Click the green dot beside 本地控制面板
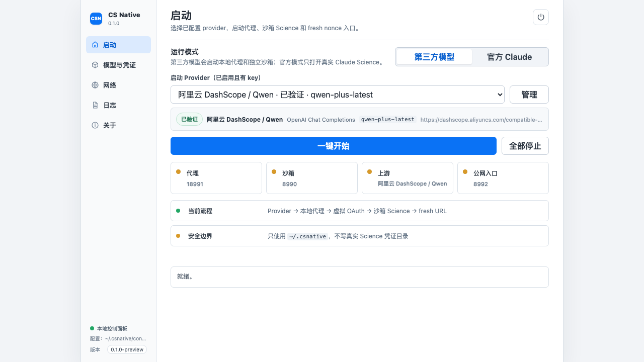This screenshot has height=362, width=644. click(x=92, y=328)
